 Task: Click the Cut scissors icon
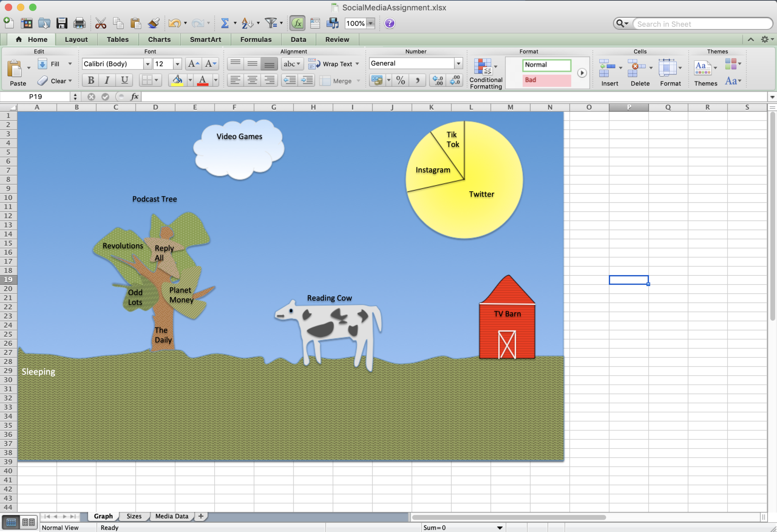(x=101, y=24)
